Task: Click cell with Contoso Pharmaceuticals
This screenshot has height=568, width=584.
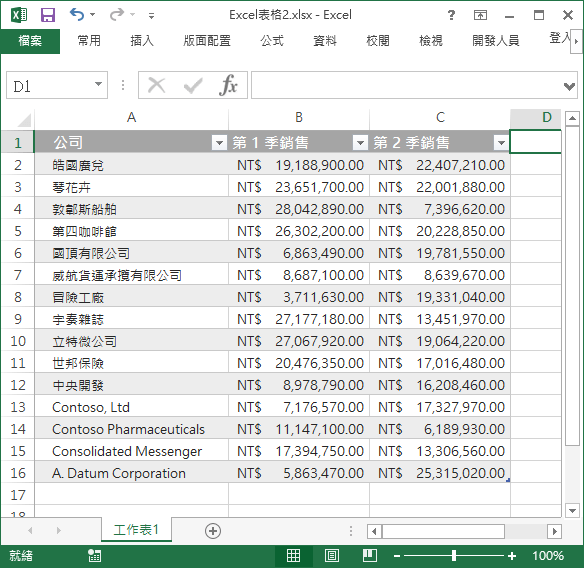Action: point(131,429)
